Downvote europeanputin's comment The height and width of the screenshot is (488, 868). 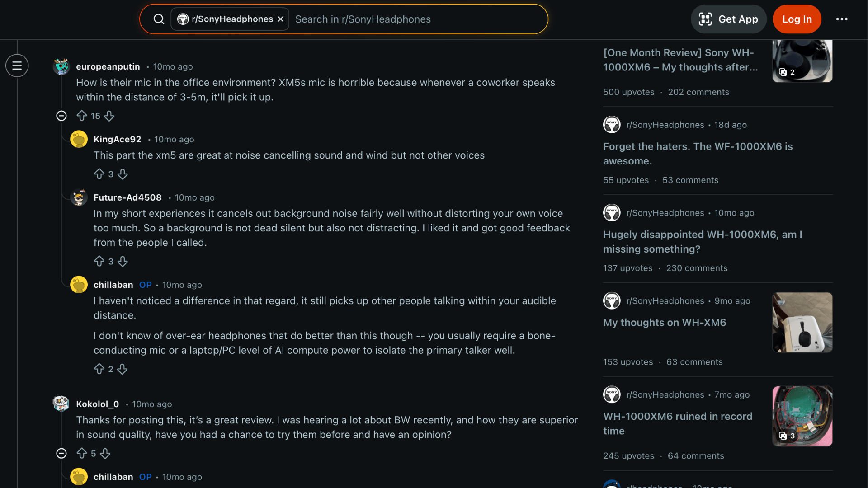(x=109, y=116)
